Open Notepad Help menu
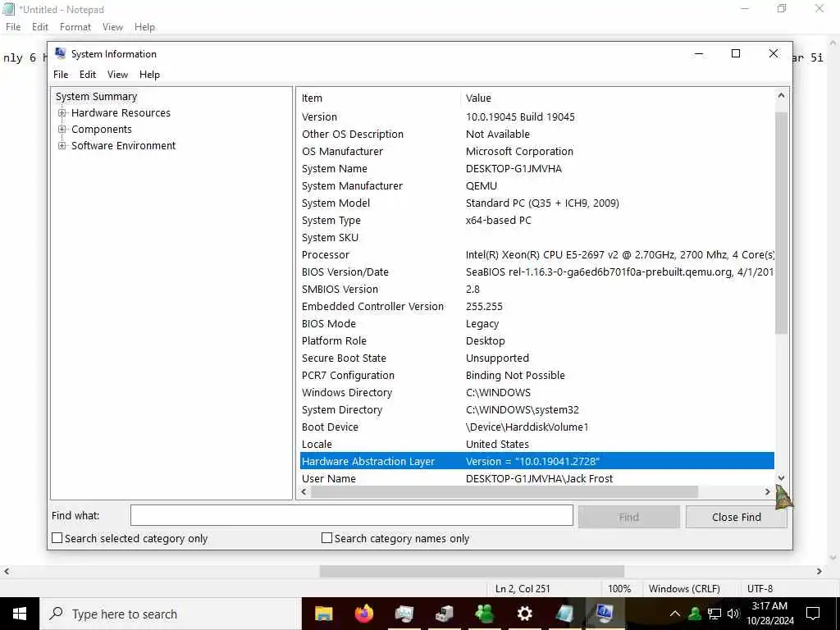This screenshot has height=630, width=840. 144,27
